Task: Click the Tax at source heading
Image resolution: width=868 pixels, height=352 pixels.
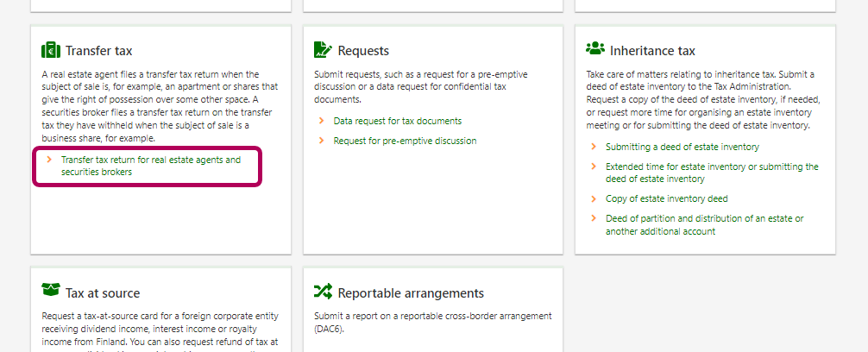Action: (102, 292)
